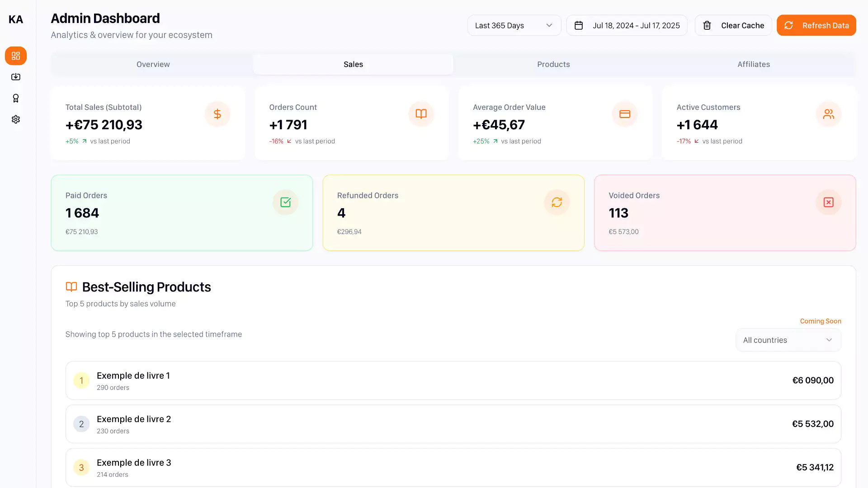Click the green check icon on Paid Orders
The height and width of the screenshot is (488, 868).
pyautogui.click(x=285, y=202)
